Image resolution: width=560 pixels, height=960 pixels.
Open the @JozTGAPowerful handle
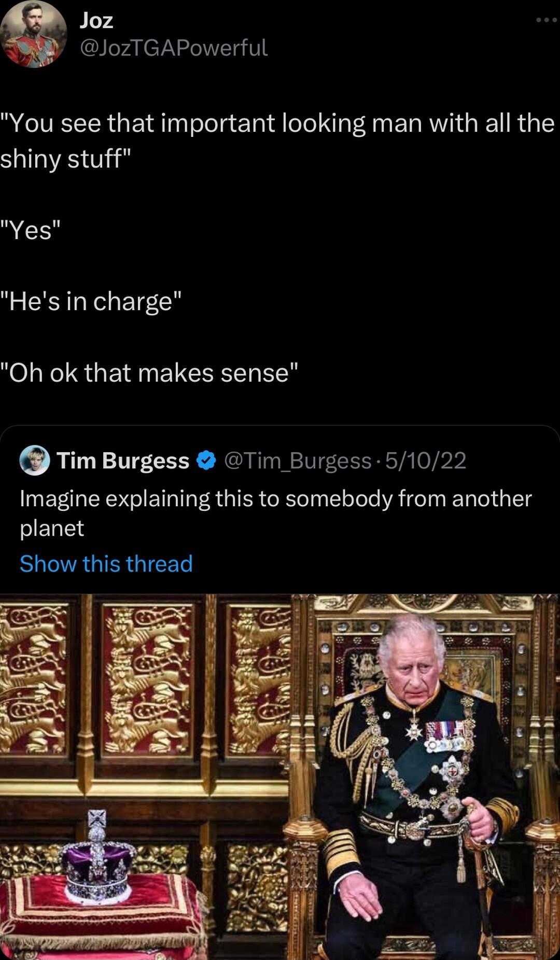pos(173,48)
